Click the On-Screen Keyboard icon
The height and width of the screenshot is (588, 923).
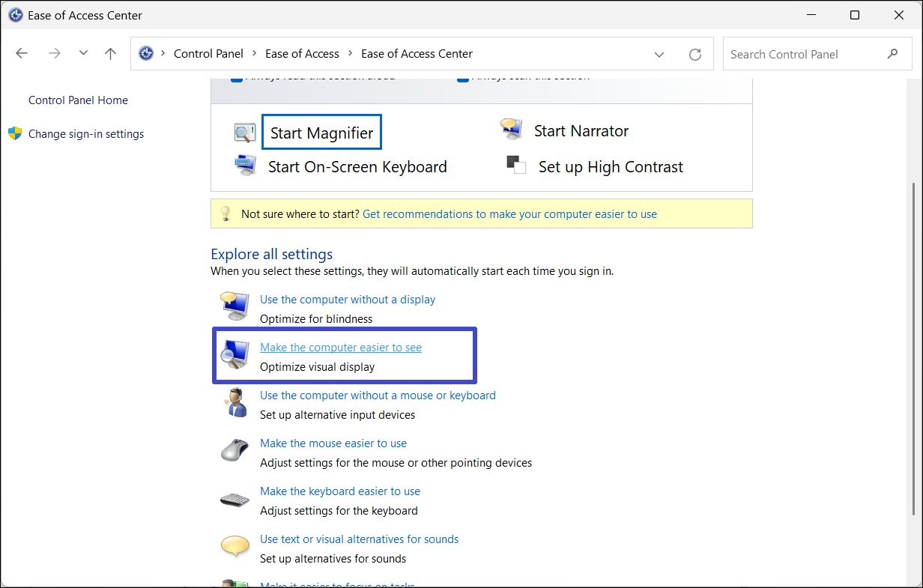[x=245, y=166]
